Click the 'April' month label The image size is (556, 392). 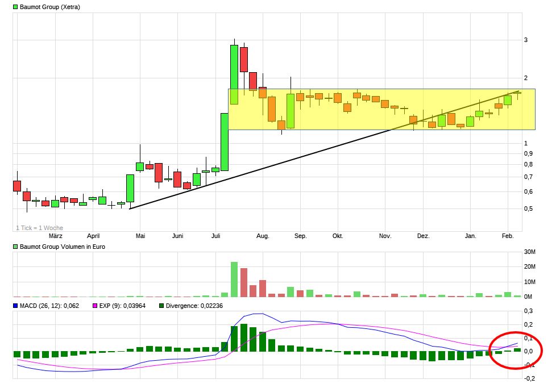(x=93, y=236)
